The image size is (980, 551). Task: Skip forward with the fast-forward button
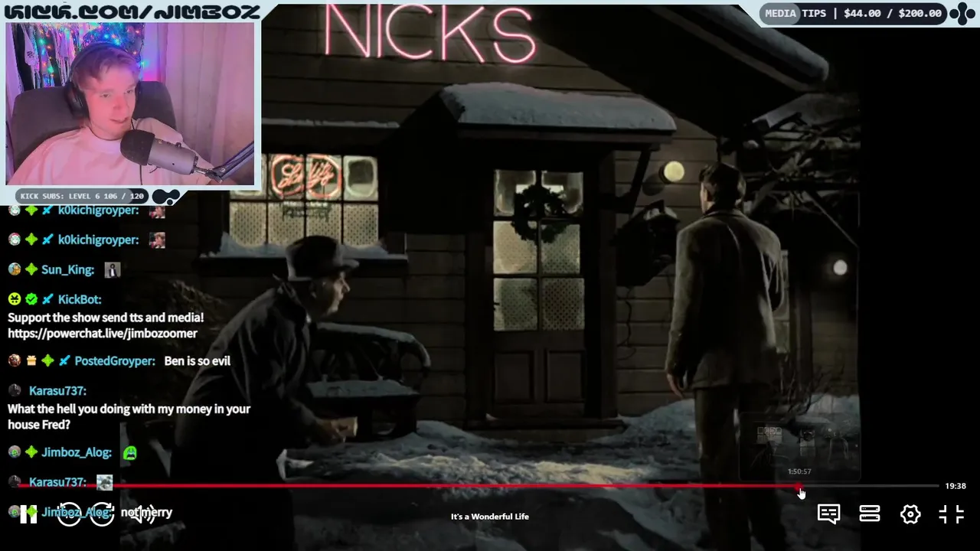[103, 514]
